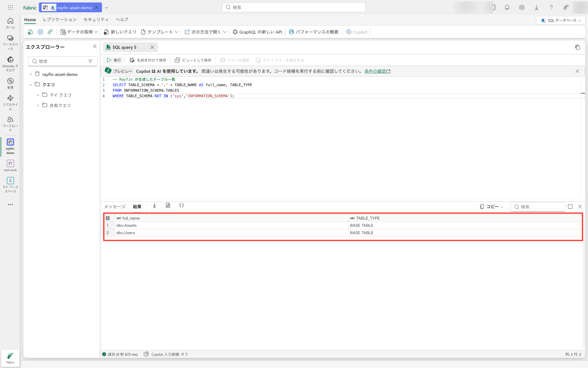Click the results 検索 search box
The width and height of the screenshot is (588, 368).
pos(538,207)
